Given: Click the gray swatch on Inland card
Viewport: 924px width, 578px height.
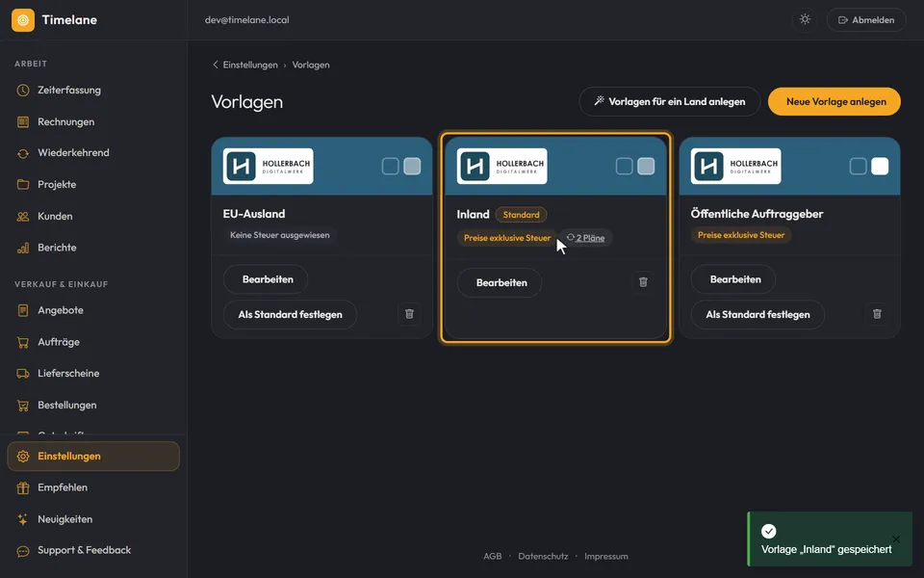Looking at the screenshot, I should (x=646, y=167).
